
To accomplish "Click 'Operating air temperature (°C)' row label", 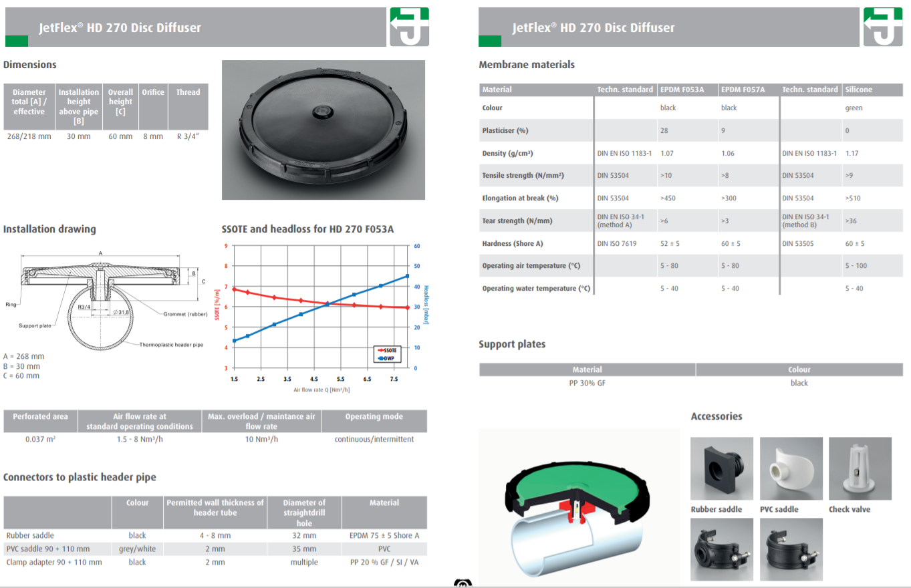I will tap(531, 266).
